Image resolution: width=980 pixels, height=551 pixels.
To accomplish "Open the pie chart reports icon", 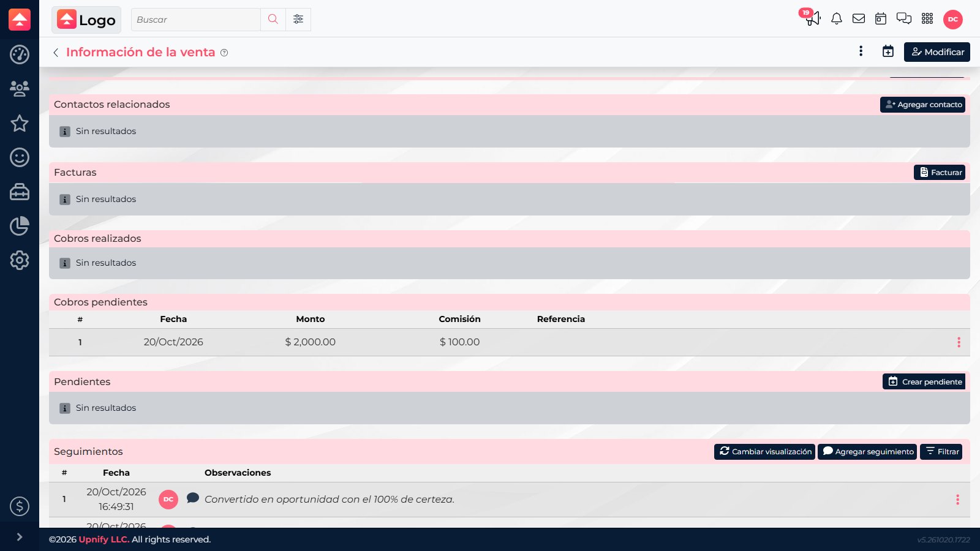I will click(x=20, y=226).
